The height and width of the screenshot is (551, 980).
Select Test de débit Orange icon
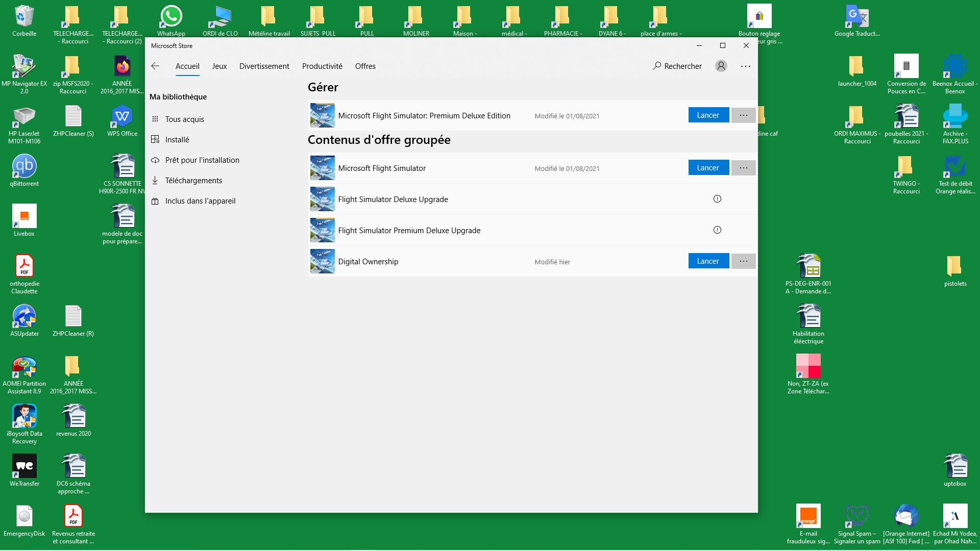pyautogui.click(x=955, y=174)
